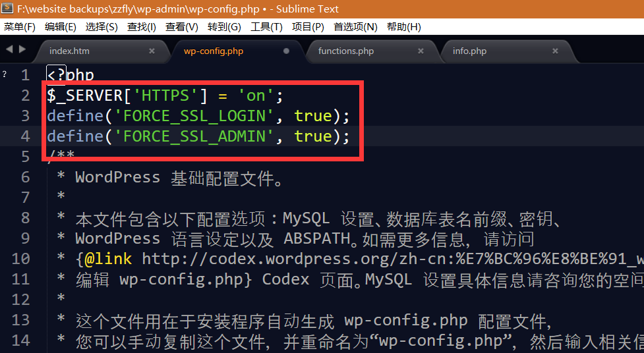Click the previous tab arrow
Viewport: 644px width, 353px height.
[9, 49]
